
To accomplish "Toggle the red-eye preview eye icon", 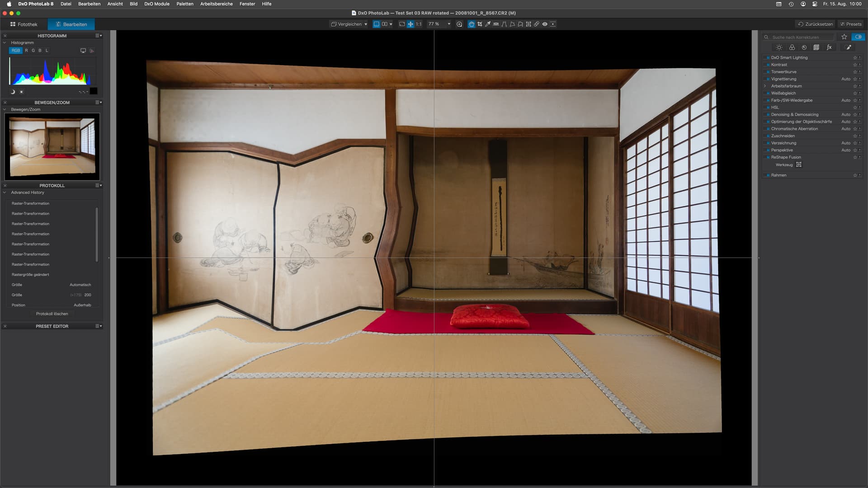I will coord(545,24).
